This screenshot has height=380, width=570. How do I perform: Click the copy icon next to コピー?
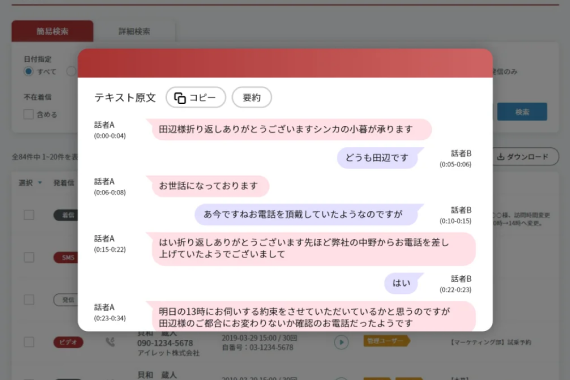[180, 98]
